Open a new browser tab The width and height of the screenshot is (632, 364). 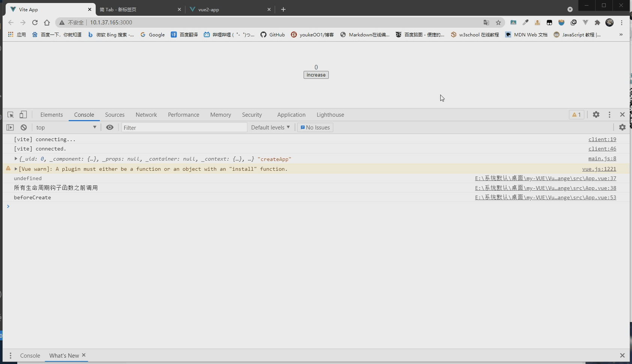tap(283, 9)
